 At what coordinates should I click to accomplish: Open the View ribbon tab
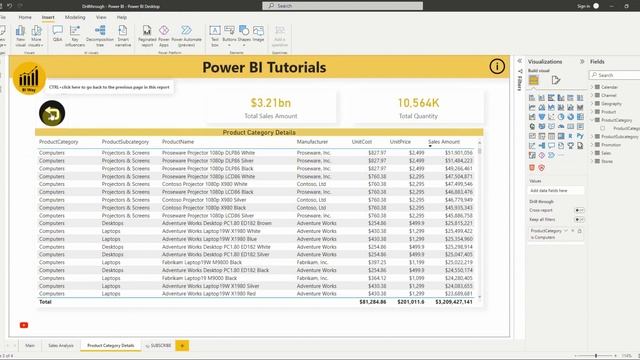101,17
